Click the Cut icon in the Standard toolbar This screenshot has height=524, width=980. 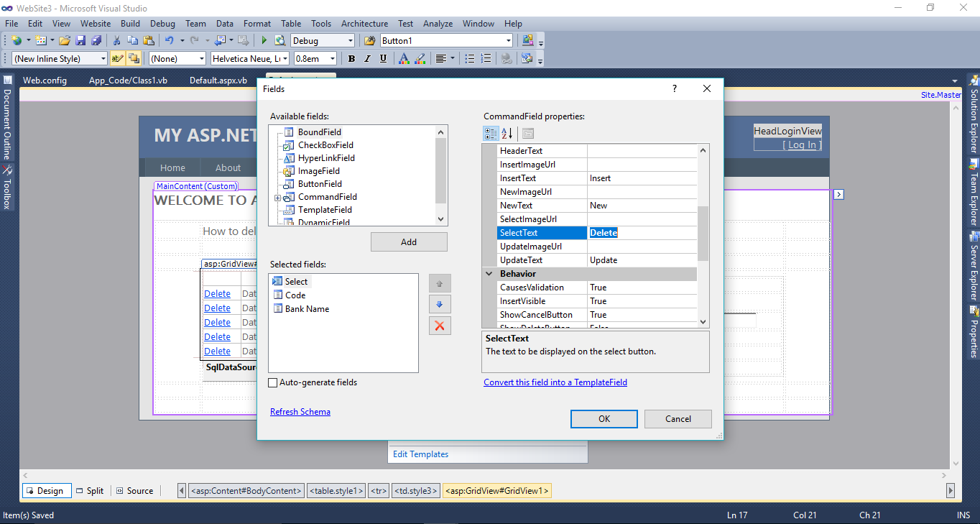point(116,40)
